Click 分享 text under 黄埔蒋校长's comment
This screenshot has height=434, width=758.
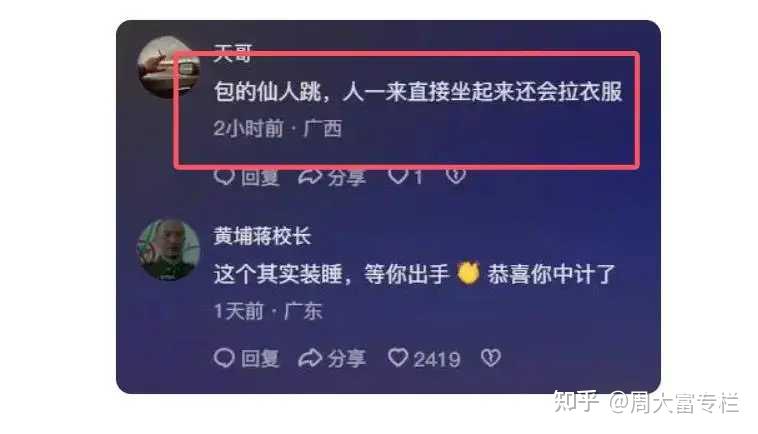pyautogui.click(x=347, y=359)
